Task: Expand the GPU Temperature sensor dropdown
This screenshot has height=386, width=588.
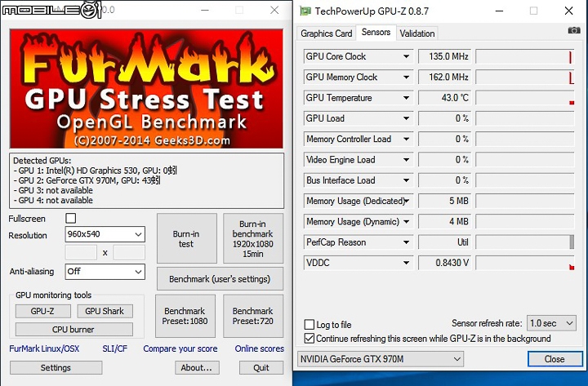Action: tap(406, 98)
